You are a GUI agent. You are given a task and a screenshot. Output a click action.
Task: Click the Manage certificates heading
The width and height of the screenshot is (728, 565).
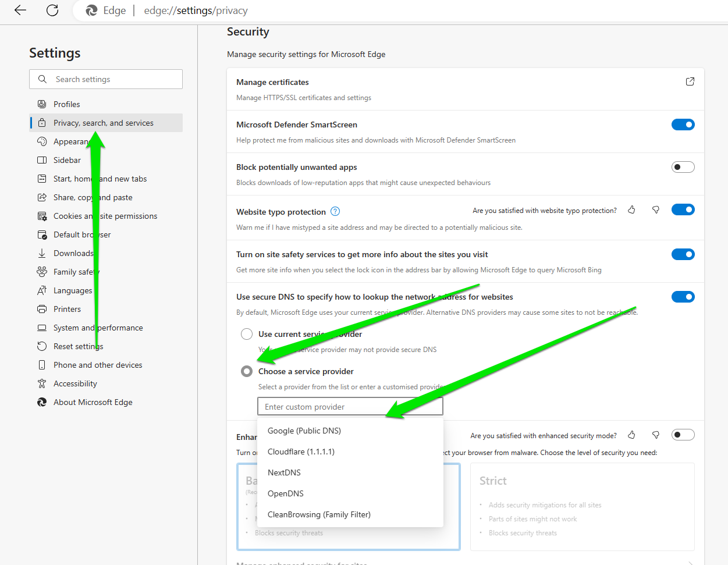click(272, 82)
